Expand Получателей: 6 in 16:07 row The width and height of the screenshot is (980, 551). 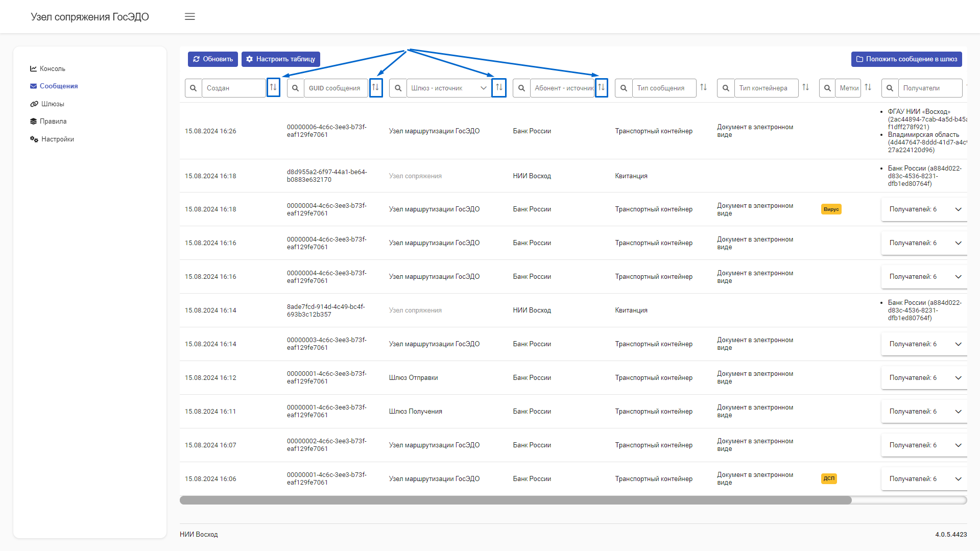(924, 445)
